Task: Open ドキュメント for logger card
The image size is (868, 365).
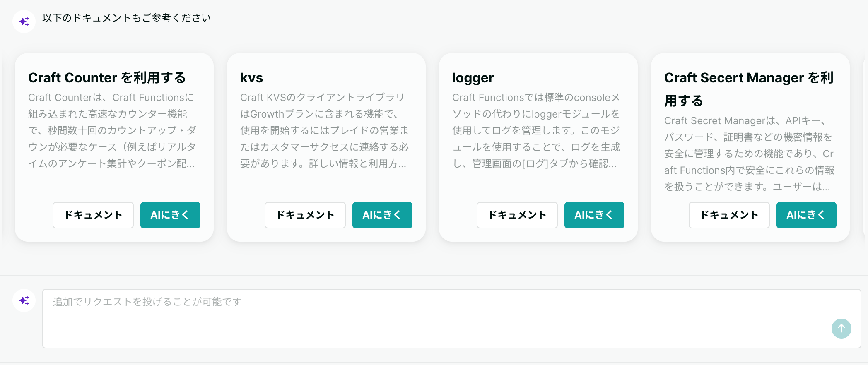Action: pos(517,215)
